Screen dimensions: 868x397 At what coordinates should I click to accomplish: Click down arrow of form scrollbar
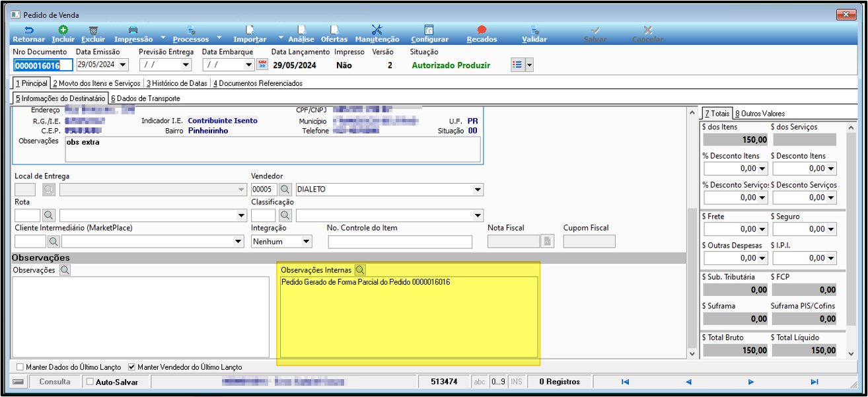click(692, 355)
